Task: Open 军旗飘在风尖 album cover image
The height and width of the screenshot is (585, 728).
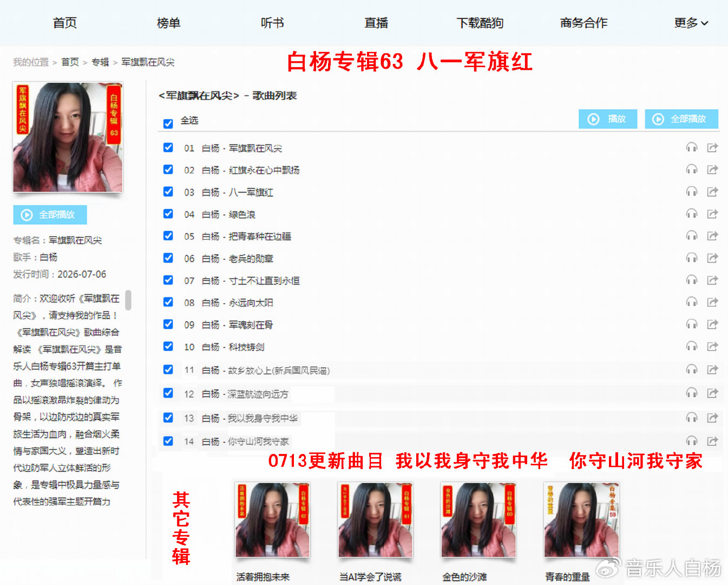Action: click(68, 138)
